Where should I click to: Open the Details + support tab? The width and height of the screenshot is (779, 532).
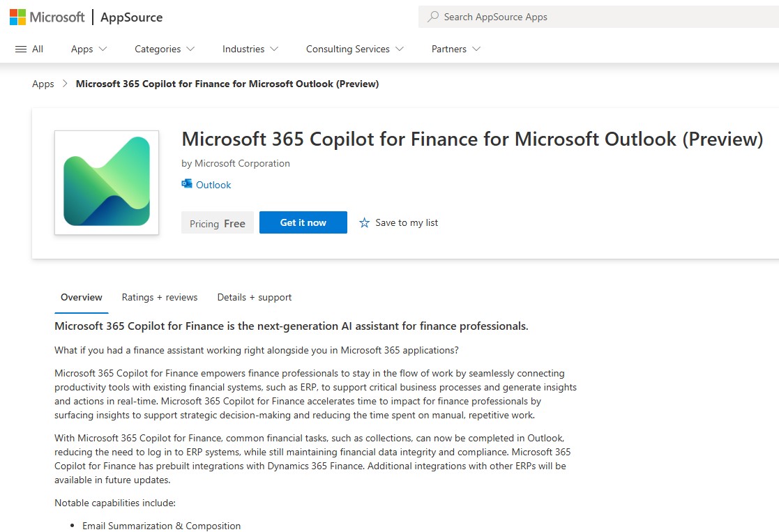point(255,297)
